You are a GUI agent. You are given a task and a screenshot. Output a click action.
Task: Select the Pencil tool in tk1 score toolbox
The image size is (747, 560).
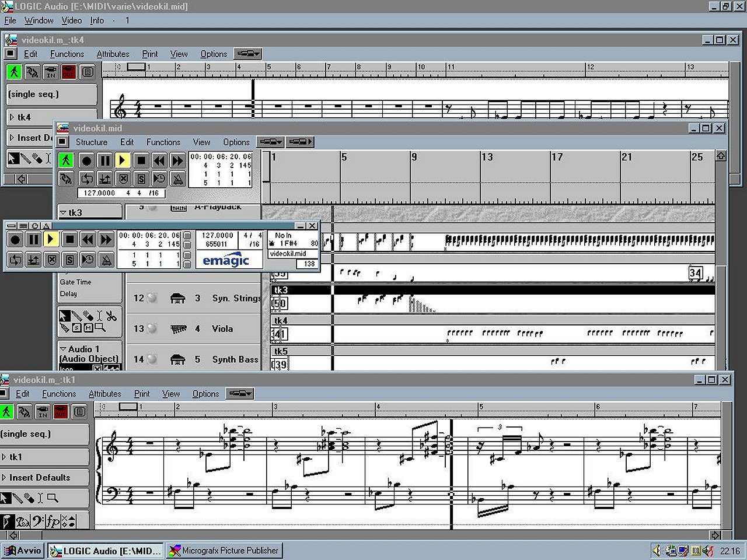[x=16, y=498]
